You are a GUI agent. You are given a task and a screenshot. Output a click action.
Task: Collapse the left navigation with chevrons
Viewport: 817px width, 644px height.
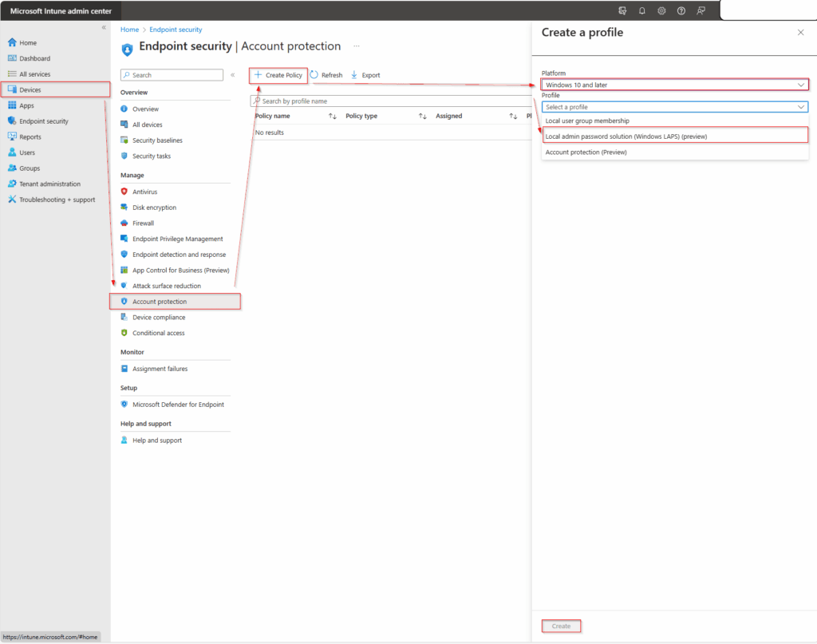(x=103, y=28)
